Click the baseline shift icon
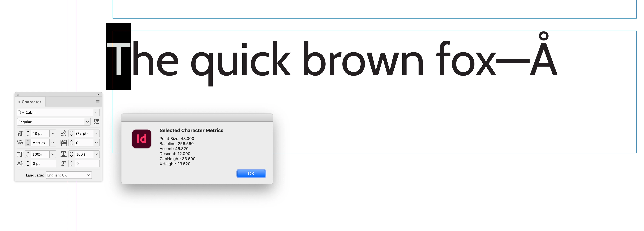The width and height of the screenshot is (644, 231). click(x=20, y=164)
